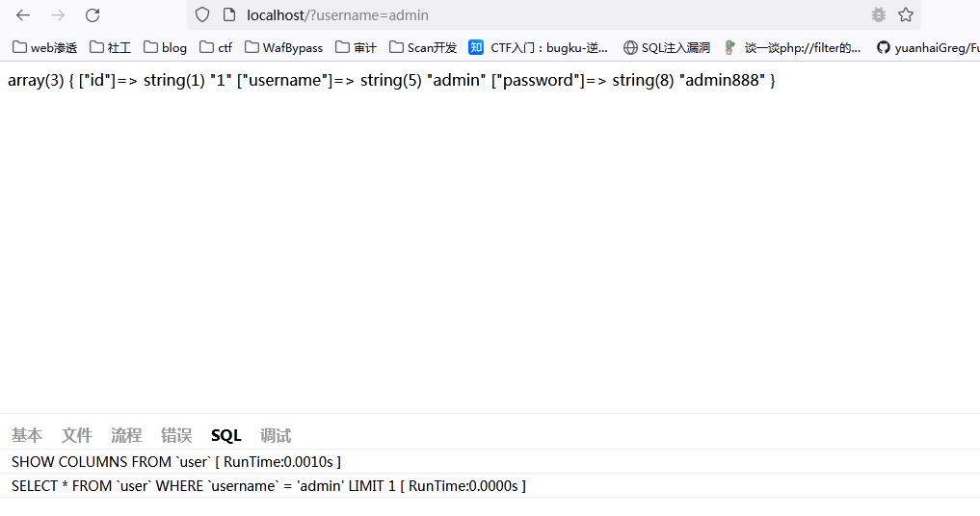
Task: Switch to the 流程 debug tab
Action: tap(126, 435)
